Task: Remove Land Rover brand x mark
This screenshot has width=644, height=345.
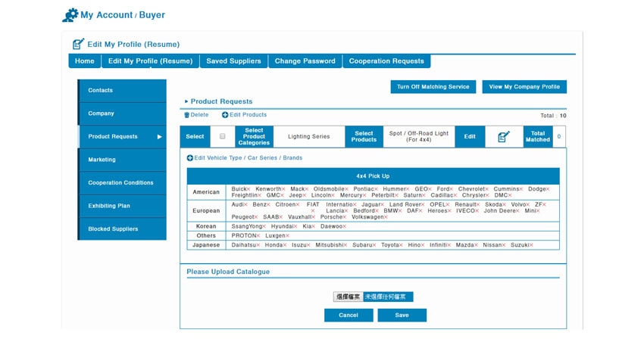Action: (x=423, y=205)
